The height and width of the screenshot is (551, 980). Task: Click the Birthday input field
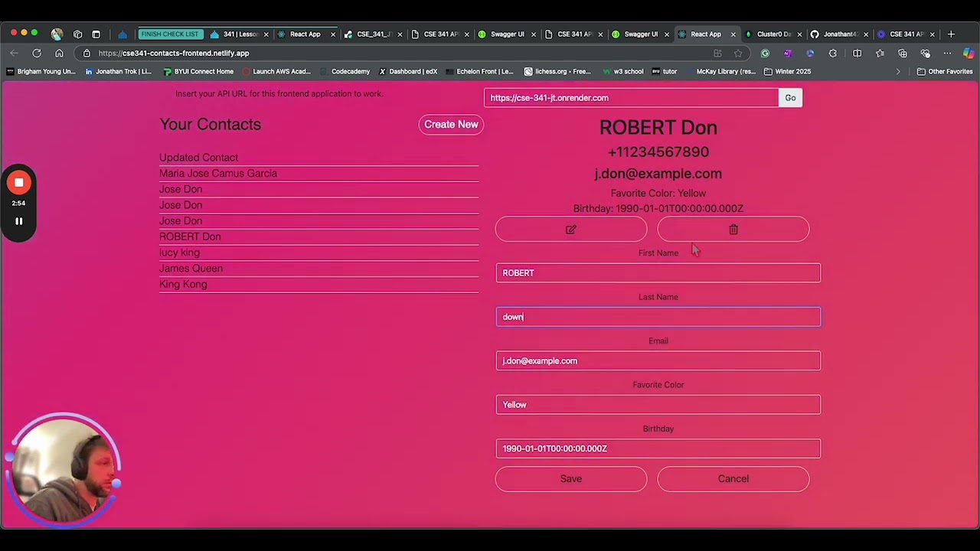pyautogui.click(x=658, y=449)
